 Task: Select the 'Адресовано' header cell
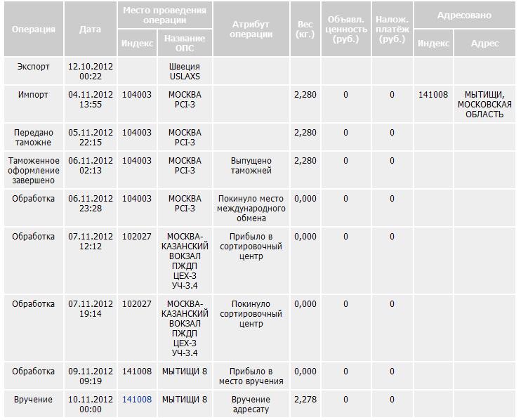464,15
